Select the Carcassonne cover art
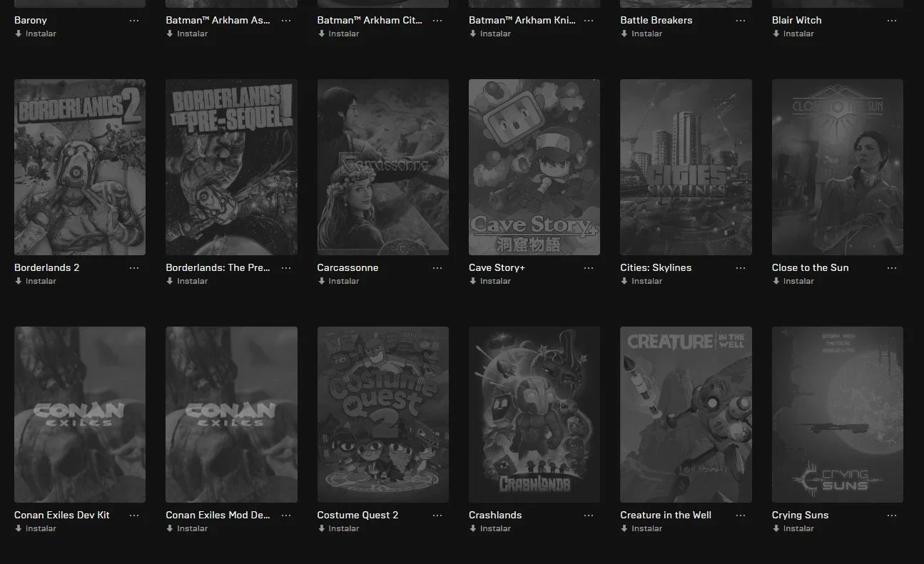The width and height of the screenshot is (924, 564). pos(383,167)
